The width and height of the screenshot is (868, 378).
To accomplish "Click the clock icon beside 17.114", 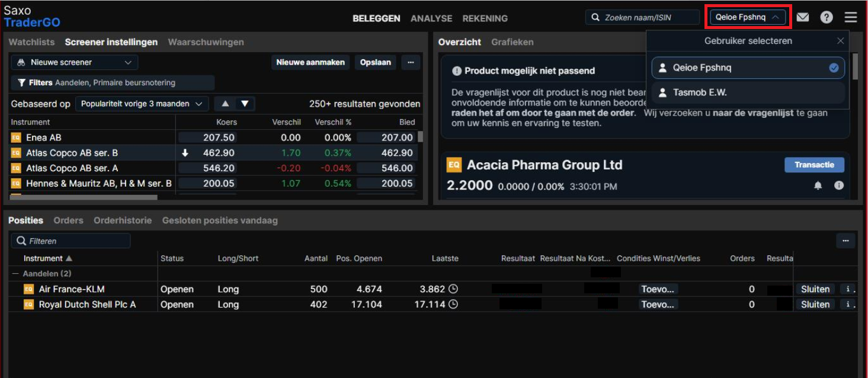I will click(x=453, y=305).
